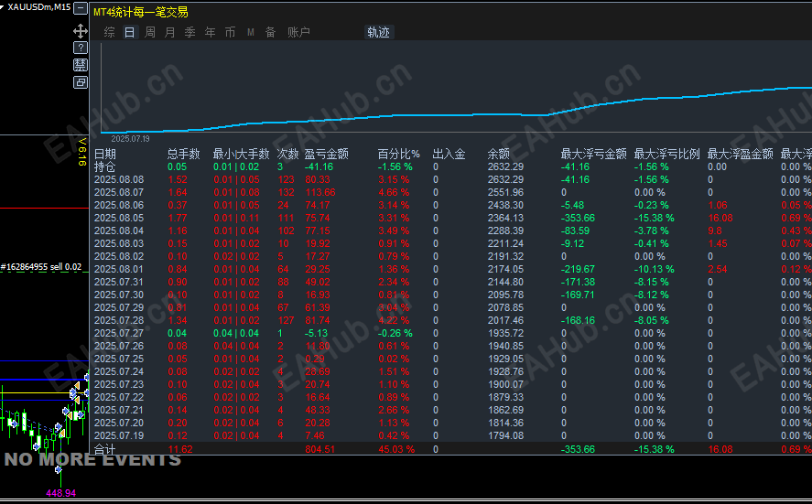Click the 出入金 column header

point(449,155)
